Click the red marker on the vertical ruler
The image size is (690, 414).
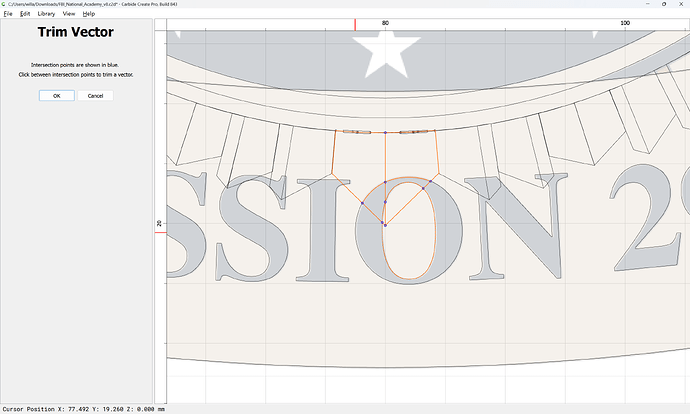click(x=161, y=232)
